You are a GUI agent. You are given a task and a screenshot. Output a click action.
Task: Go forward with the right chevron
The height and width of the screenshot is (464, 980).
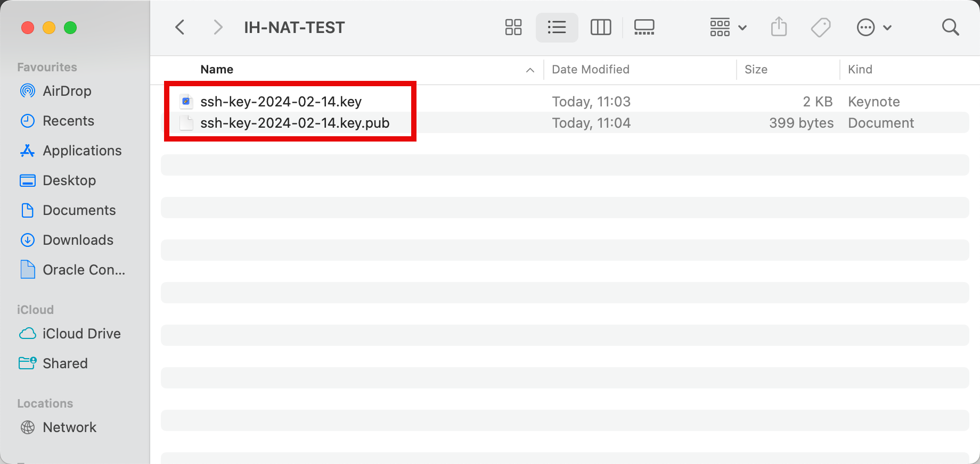(x=218, y=27)
